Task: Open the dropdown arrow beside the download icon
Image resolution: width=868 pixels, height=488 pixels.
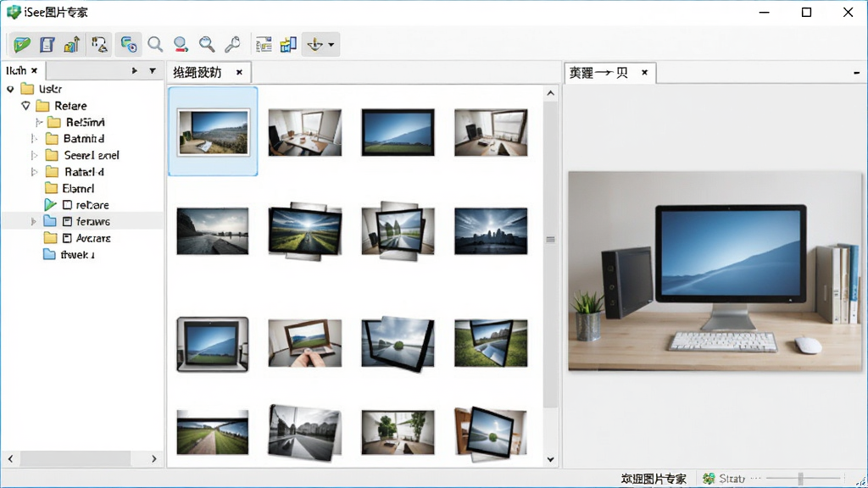Action: pos(331,45)
